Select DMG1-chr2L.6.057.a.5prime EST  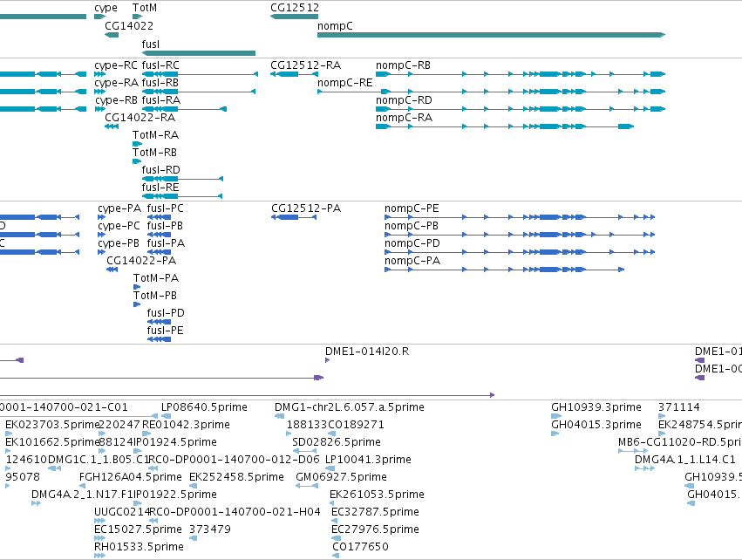tap(279, 416)
